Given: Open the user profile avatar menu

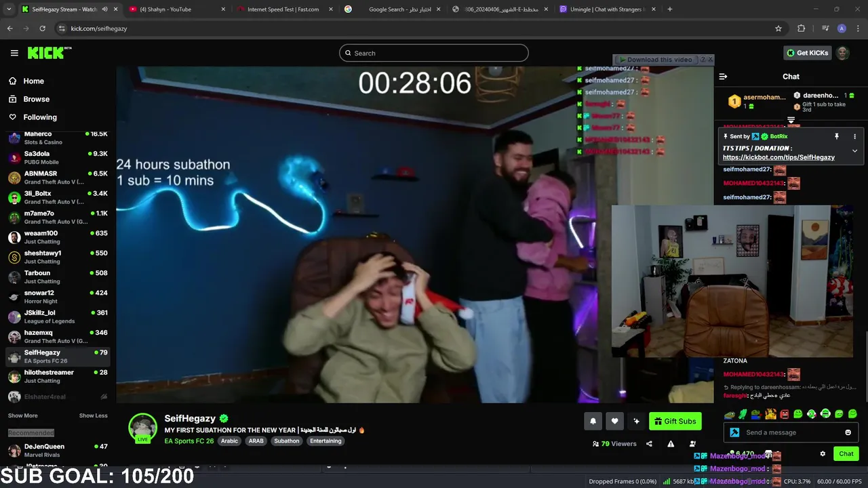Looking at the screenshot, I should (x=842, y=53).
